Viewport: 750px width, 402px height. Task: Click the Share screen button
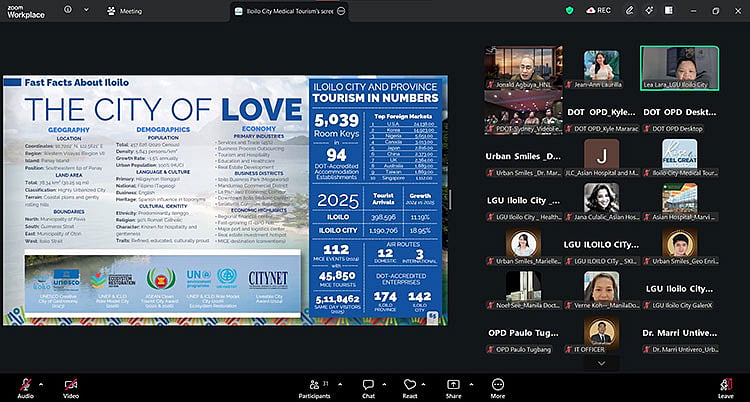453,388
